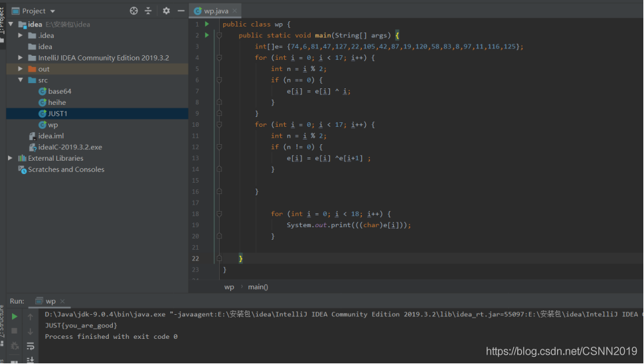
Task: Open Project panel settings gear
Action: (x=166, y=11)
